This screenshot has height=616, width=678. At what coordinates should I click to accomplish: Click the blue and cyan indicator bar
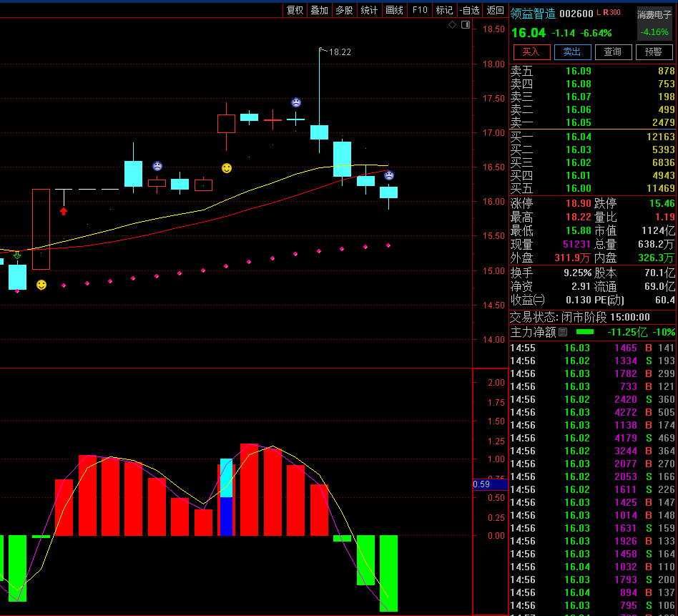(227, 497)
